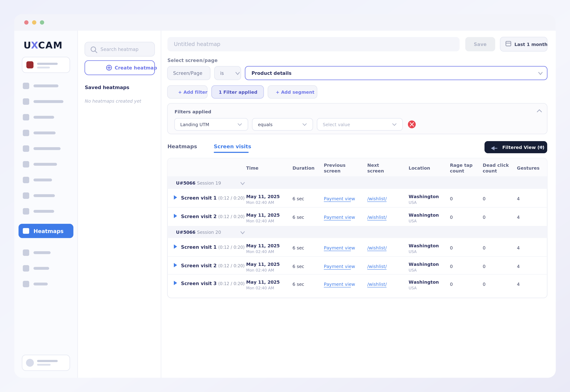
Task: Open the equals condition dropdown
Action: (282, 125)
